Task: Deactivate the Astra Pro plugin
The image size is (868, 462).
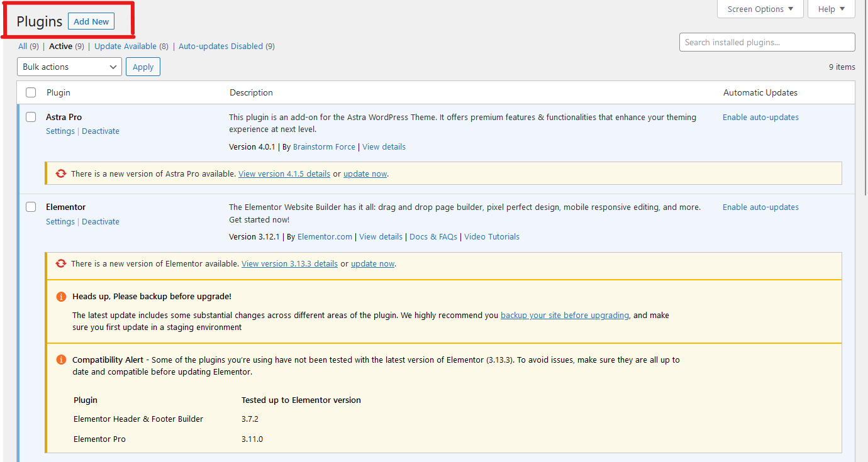Action: click(x=101, y=131)
